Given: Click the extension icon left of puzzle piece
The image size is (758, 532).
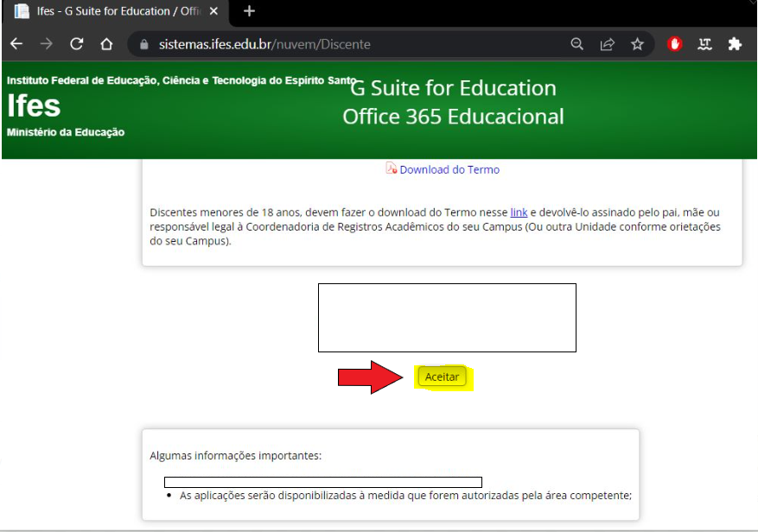Looking at the screenshot, I should click(x=705, y=44).
